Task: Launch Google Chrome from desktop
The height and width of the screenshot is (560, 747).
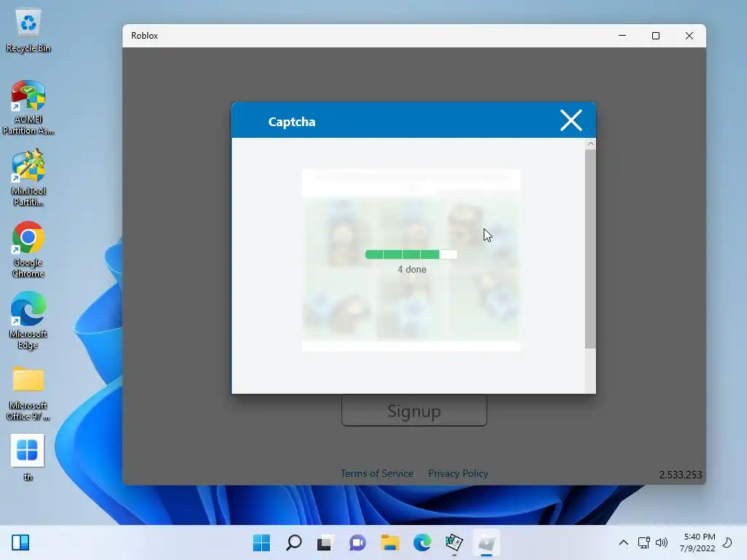Action: click(28, 249)
